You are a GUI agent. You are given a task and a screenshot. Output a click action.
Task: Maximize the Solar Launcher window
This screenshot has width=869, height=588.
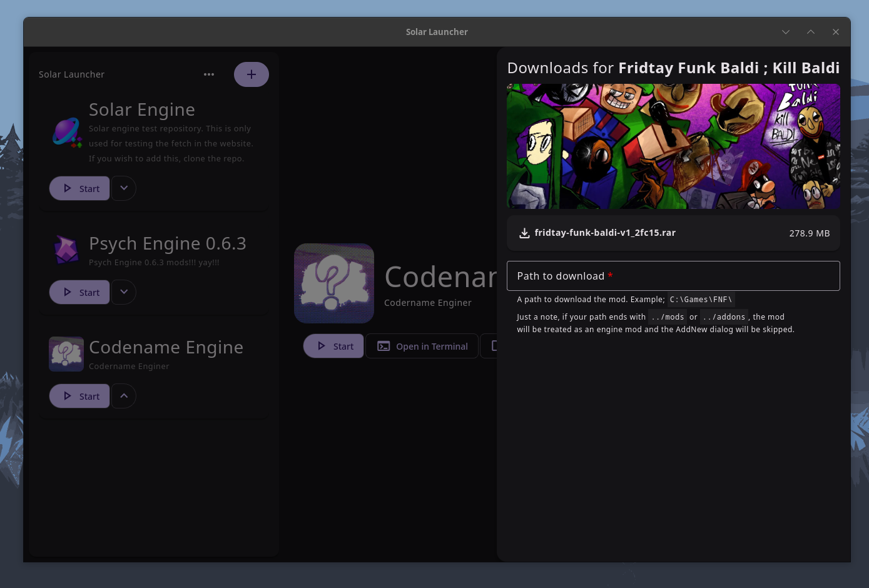(x=811, y=32)
